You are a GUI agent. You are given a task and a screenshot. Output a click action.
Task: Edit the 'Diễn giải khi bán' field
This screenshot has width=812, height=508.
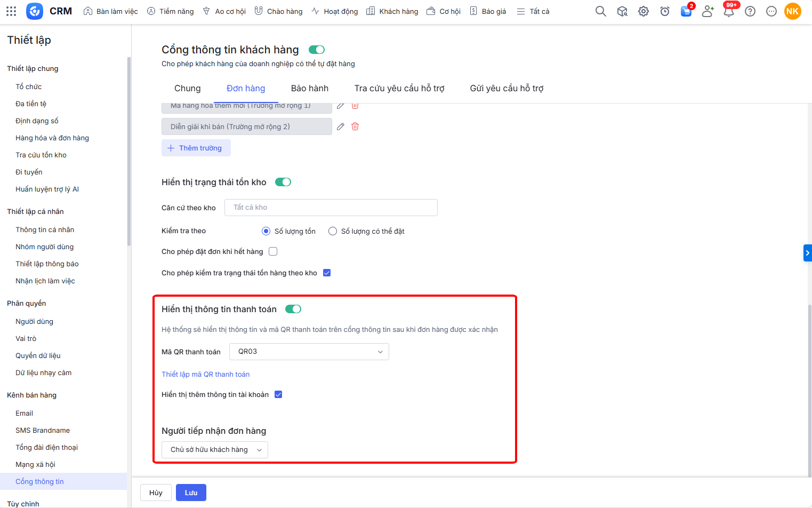coord(341,126)
